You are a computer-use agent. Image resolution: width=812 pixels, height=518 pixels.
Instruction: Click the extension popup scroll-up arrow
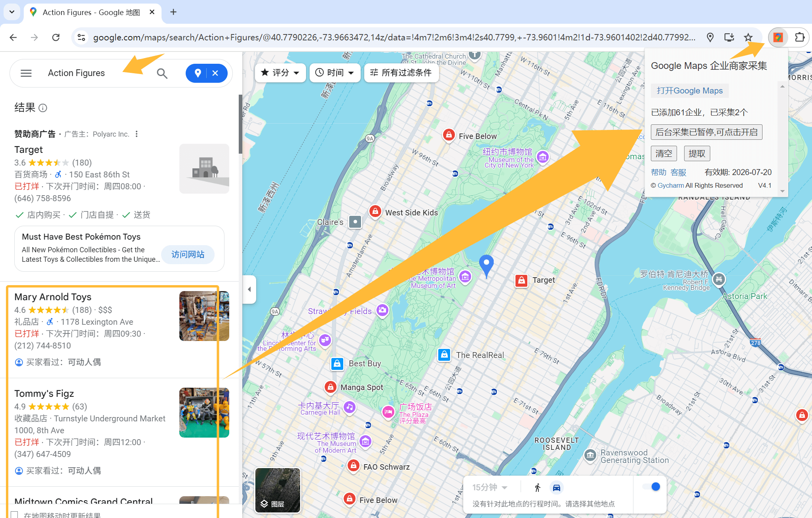click(x=782, y=86)
